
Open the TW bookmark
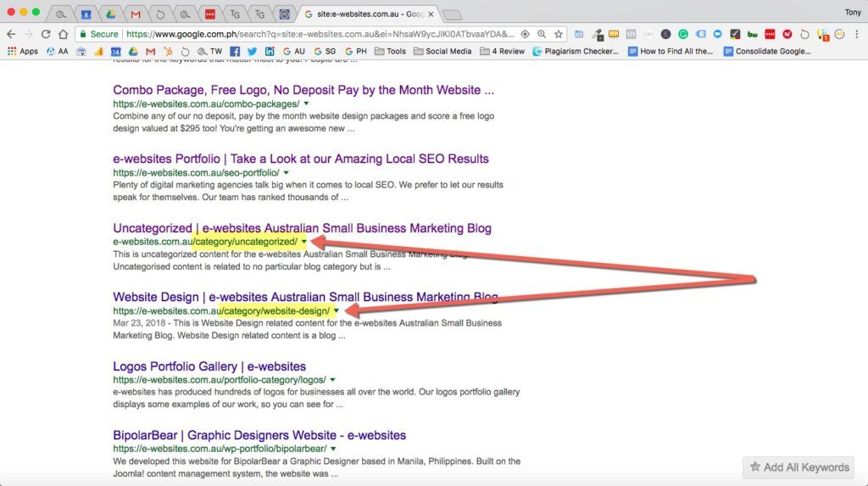(x=210, y=51)
